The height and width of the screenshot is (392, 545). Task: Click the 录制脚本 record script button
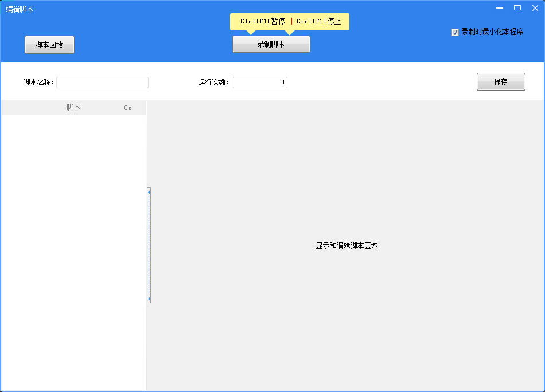[x=271, y=44]
